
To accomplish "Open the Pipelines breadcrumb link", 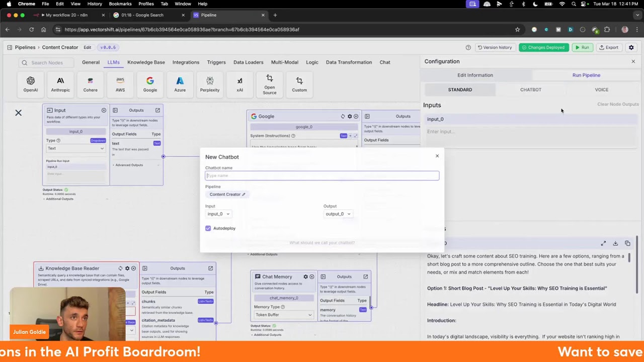I will (25, 47).
